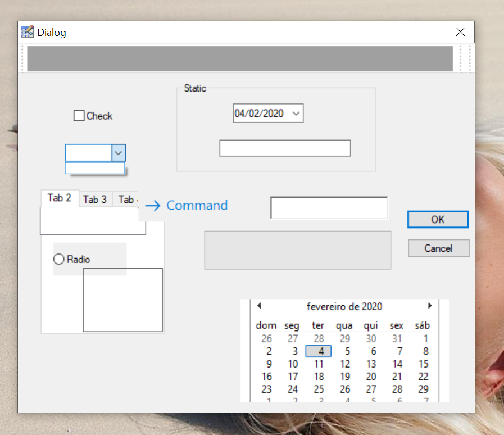Click the calendar month title fevereiro de 2020
The height and width of the screenshot is (435, 504).
coord(344,306)
